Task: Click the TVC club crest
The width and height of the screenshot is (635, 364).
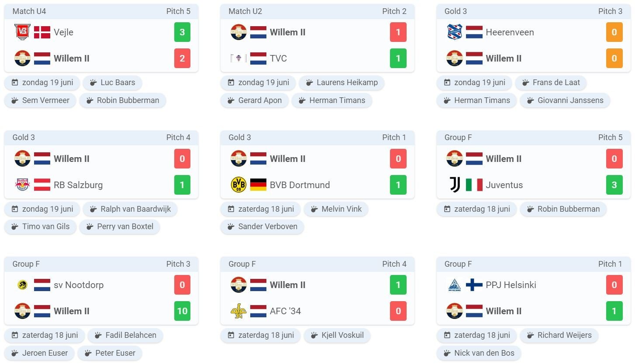Action: pos(238,58)
